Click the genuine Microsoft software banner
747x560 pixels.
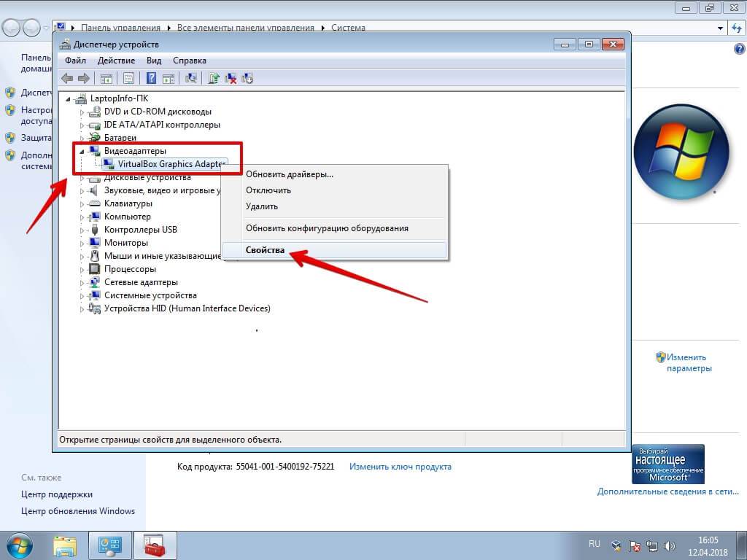[x=668, y=464]
